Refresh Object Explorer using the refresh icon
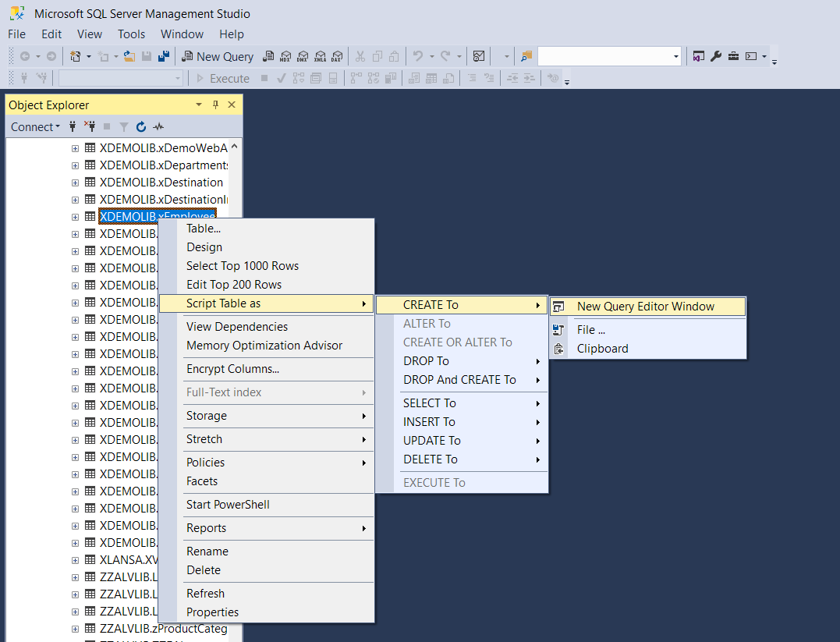The image size is (840, 642). pos(141,126)
